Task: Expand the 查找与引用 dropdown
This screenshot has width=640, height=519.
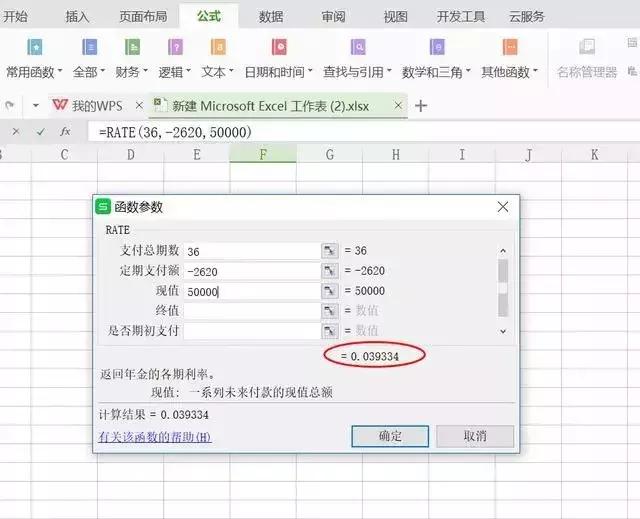Action: click(x=389, y=71)
